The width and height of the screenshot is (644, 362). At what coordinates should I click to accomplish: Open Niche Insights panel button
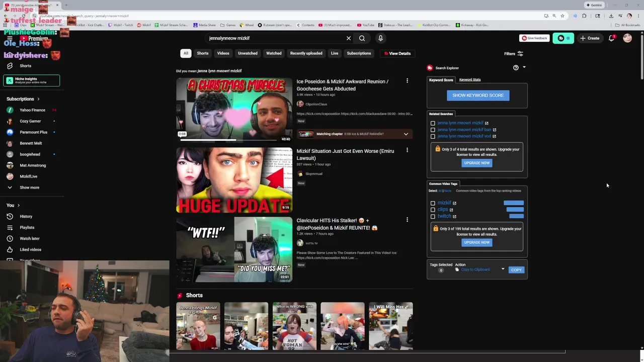pyautogui.click(x=31, y=80)
